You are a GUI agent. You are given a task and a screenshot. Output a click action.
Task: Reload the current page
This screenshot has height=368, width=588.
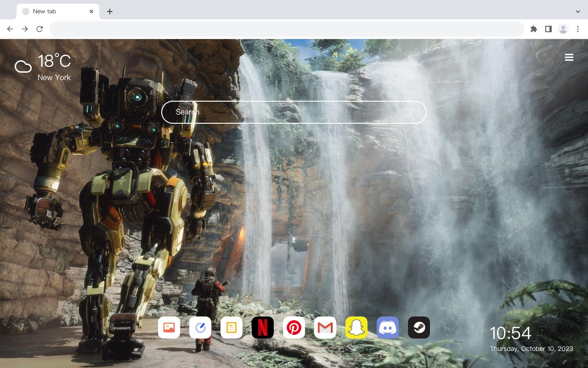click(40, 29)
